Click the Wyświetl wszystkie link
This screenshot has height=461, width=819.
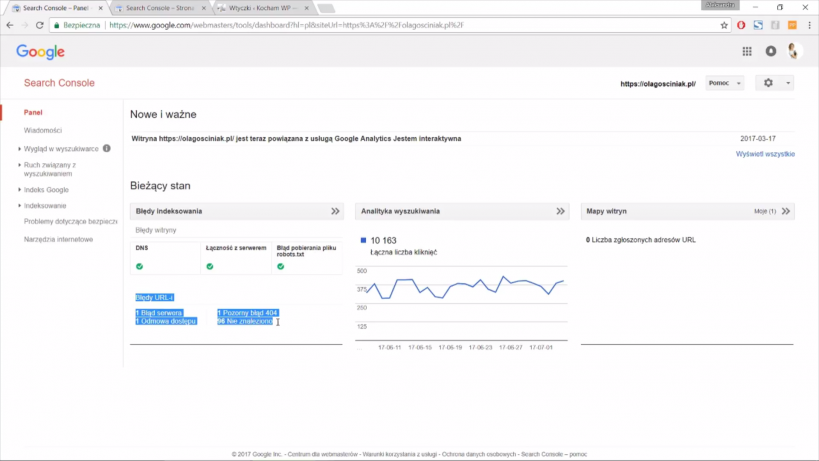(x=765, y=154)
